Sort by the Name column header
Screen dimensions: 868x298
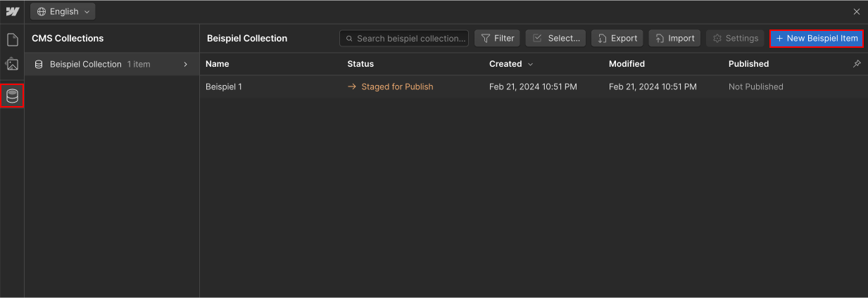218,63
